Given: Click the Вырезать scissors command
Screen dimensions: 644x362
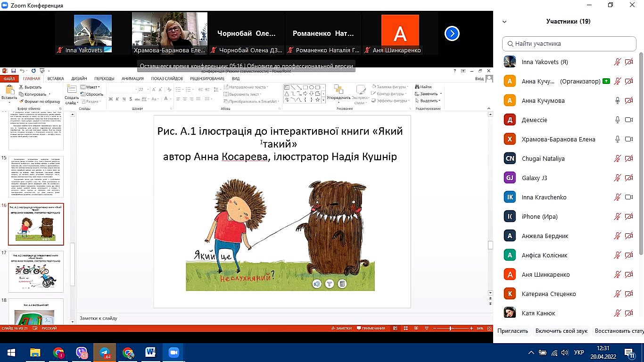Looking at the screenshot, I should [x=30, y=87].
